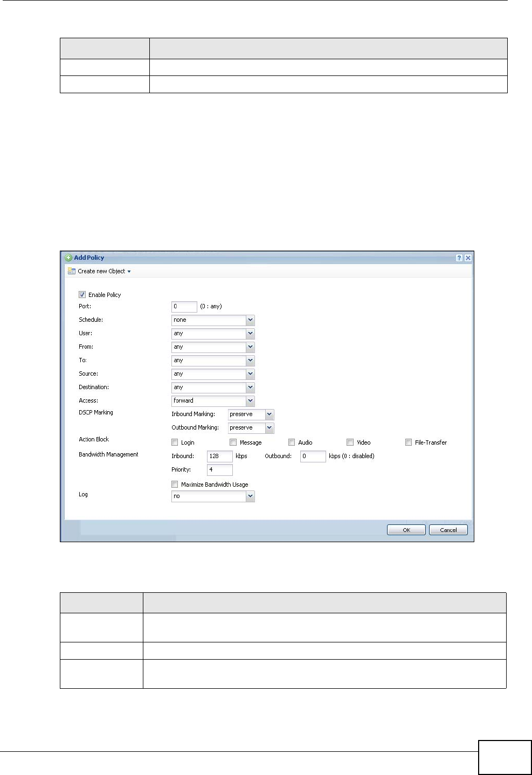Expand the To dropdown
Image resolution: width=532 pixels, height=775 pixels.
[250, 361]
